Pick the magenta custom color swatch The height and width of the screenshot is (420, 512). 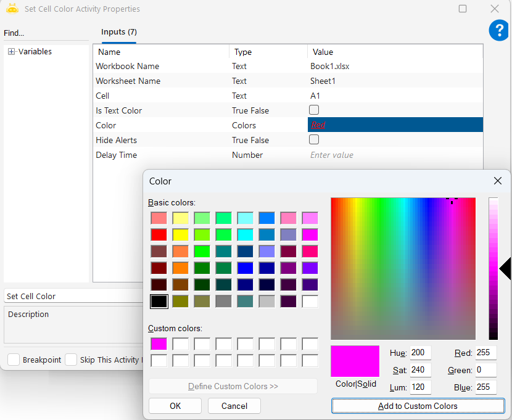[x=159, y=344]
